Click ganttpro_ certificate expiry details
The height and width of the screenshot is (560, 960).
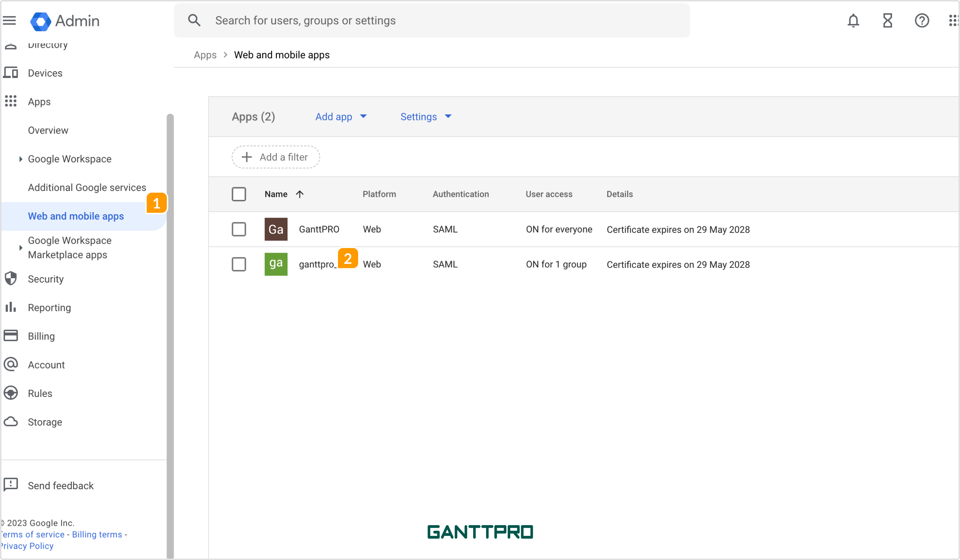coord(678,265)
